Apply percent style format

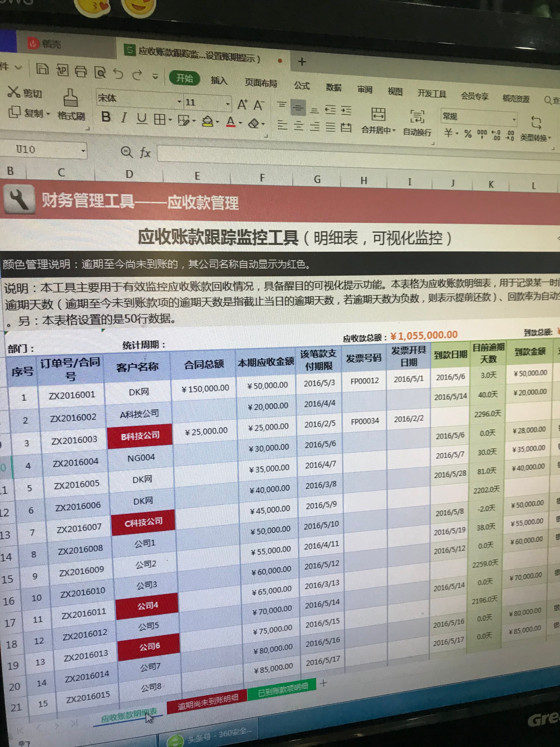[468, 134]
